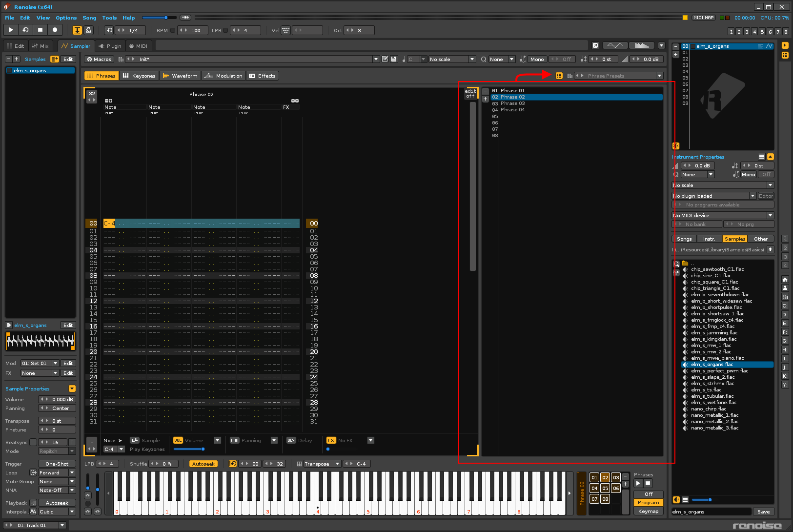Click Edit button next to Mod Set 01
This screenshot has width=793, height=532.
(x=68, y=363)
